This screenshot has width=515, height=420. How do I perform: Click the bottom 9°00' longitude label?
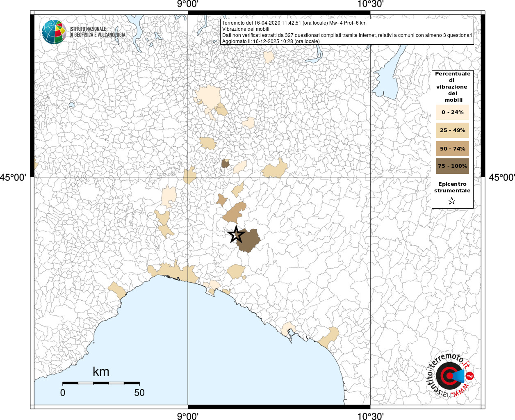click(188, 416)
